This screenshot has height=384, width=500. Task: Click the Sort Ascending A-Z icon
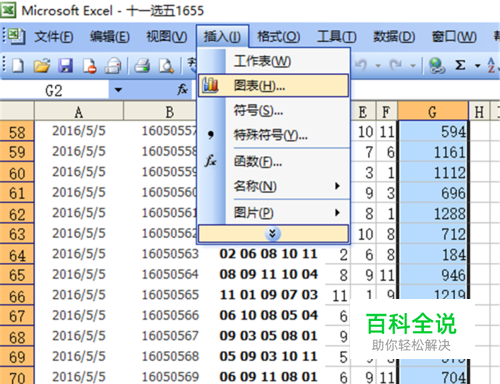[492, 65]
